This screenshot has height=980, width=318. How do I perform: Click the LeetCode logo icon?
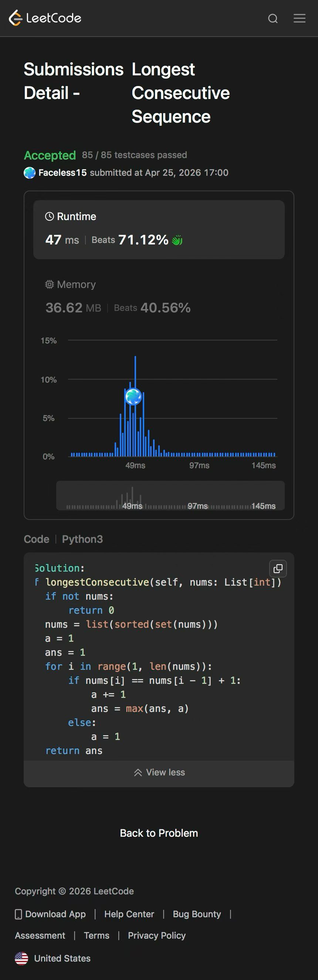coord(16,18)
